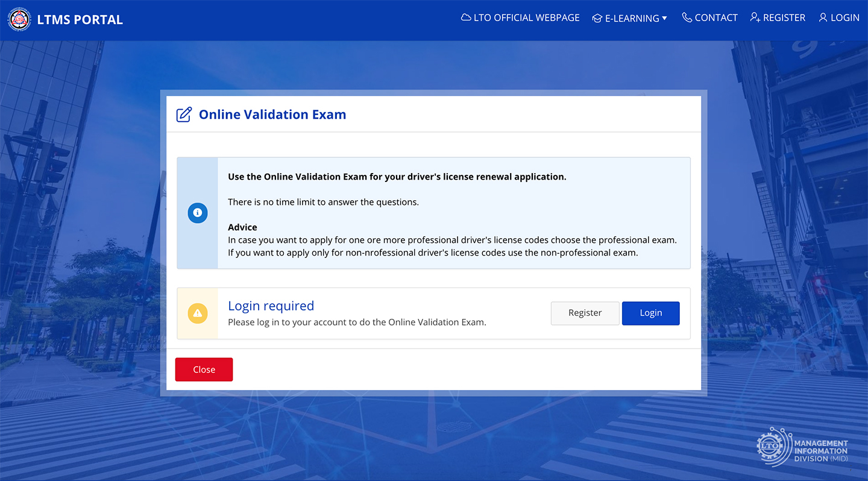868x481 pixels.
Task: Click the phone icon next to Contact
Action: pos(687,17)
